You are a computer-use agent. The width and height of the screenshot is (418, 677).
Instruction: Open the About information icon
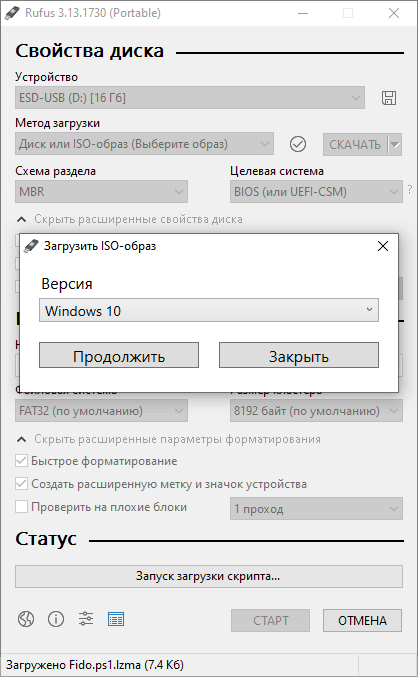(x=56, y=619)
